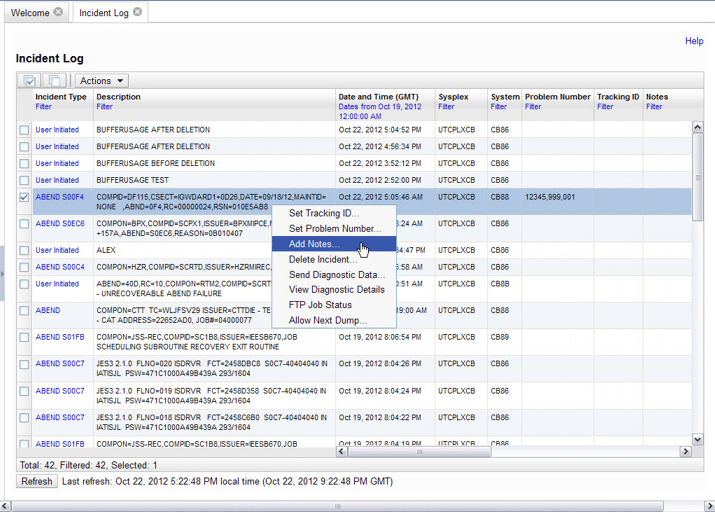
Task: Close the Incident Log tab with its X icon
Action: coord(137,12)
